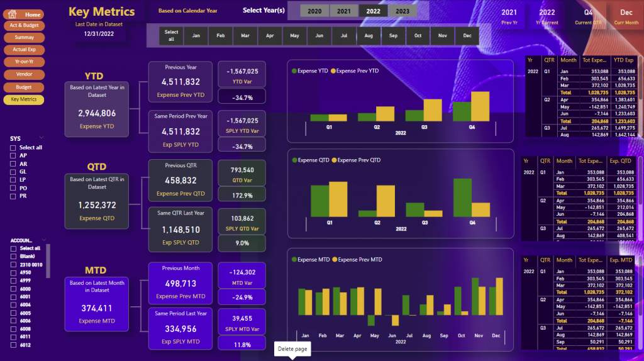Viewport: 644px width, 361px height.
Task: Click yellow Expense Prev QTD legend marker
Action: point(334,160)
